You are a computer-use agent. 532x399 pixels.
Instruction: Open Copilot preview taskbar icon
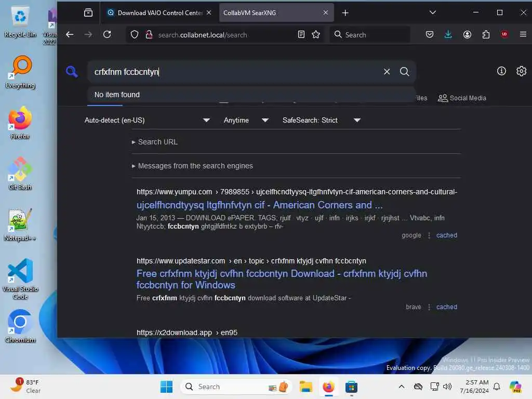click(515, 387)
